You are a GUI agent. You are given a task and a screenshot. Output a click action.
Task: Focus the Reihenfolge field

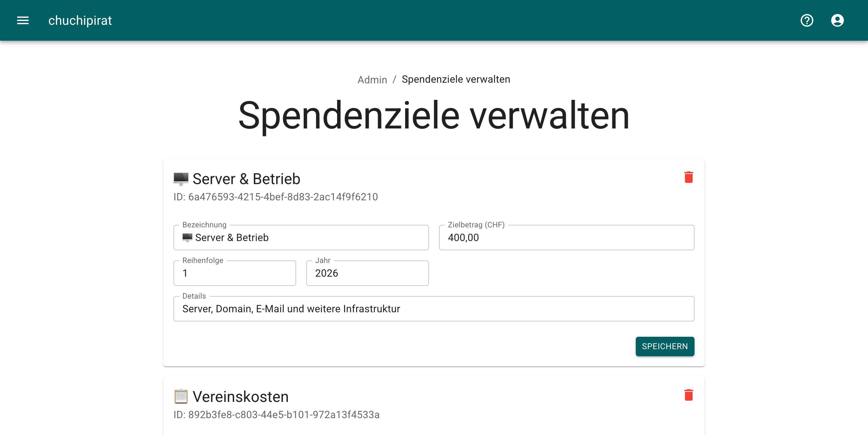(x=234, y=273)
